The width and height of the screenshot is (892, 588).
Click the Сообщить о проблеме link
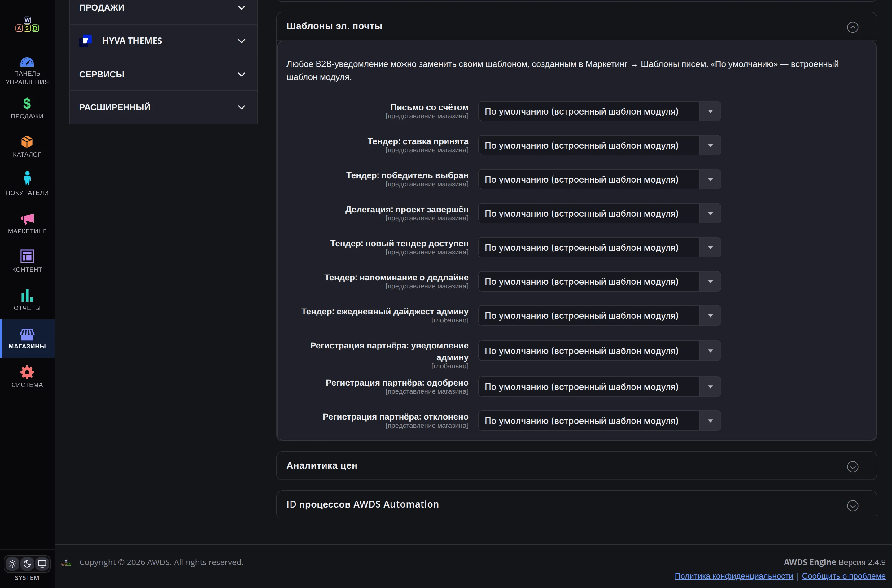[x=844, y=576]
